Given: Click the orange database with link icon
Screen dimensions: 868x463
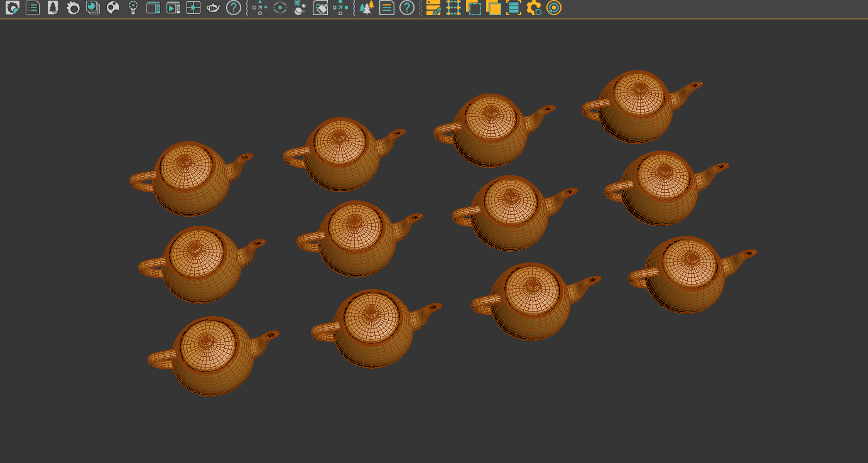Looking at the screenshot, I should (433, 8).
